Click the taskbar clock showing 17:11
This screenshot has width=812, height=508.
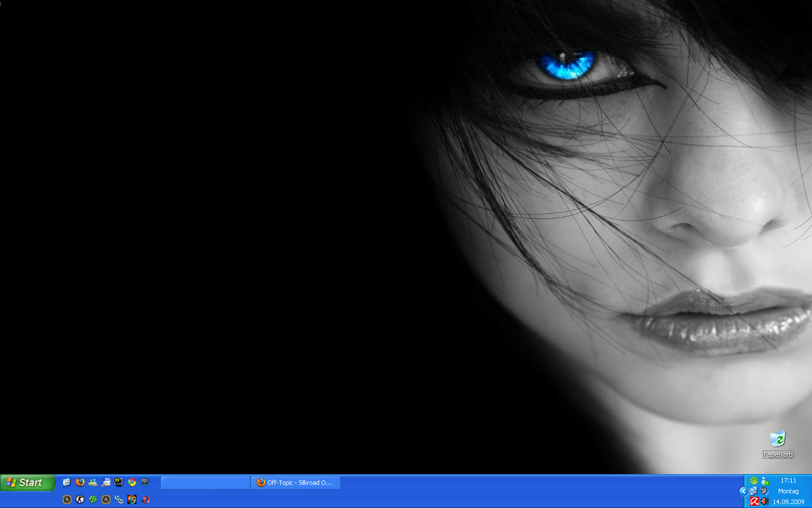tap(788, 481)
